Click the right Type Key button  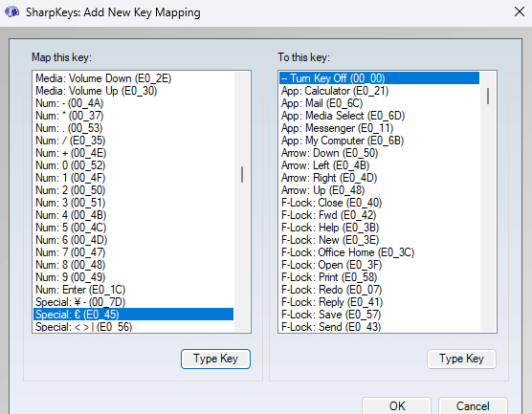click(x=461, y=359)
